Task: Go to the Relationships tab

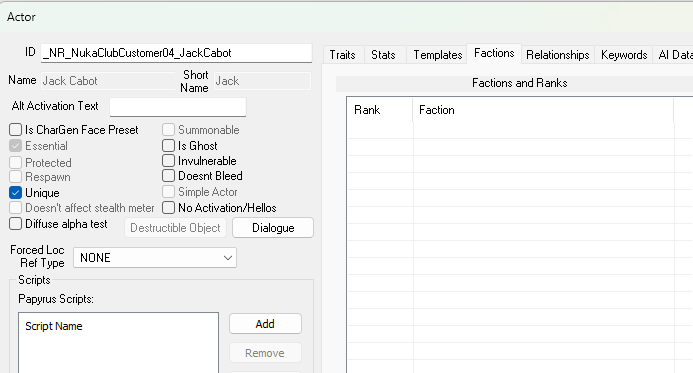Action: click(557, 55)
